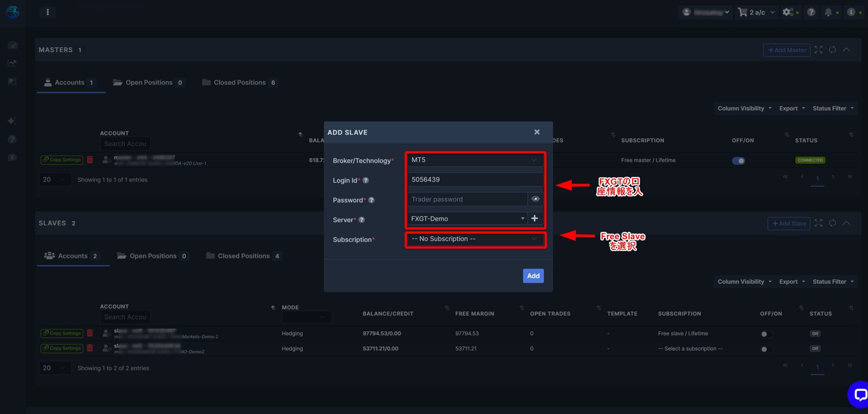Open the chart analysis icon in sidebar

[13, 63]
